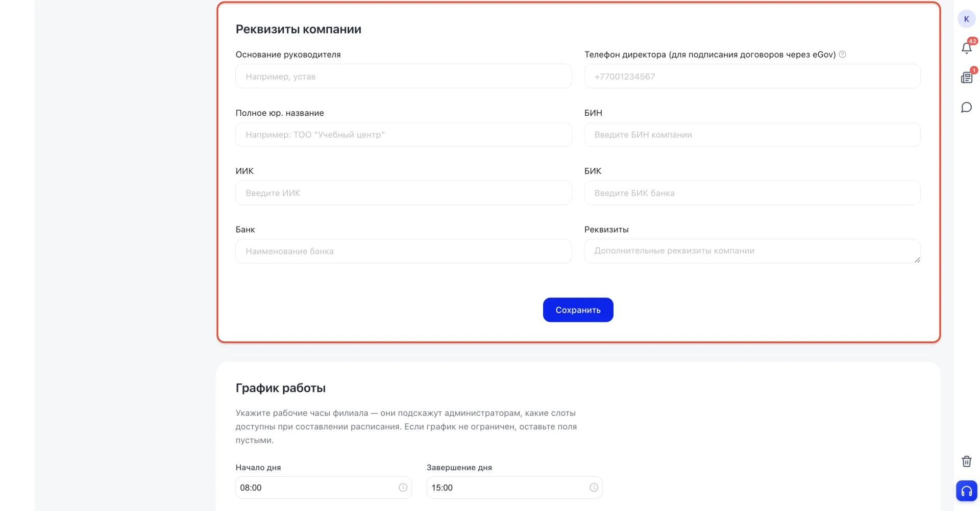Screen dimensions: 980x511
Task: Click the help icon next to director phone label
Action: 842,55
